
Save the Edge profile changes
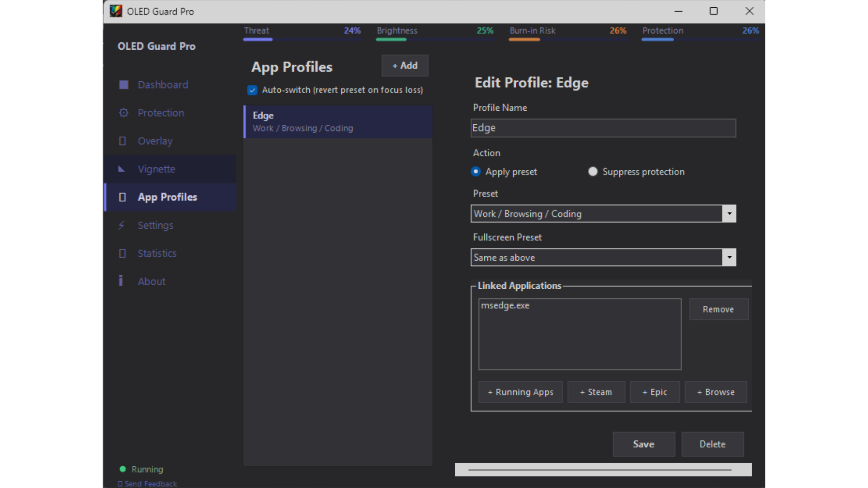[x=643, y=444]
